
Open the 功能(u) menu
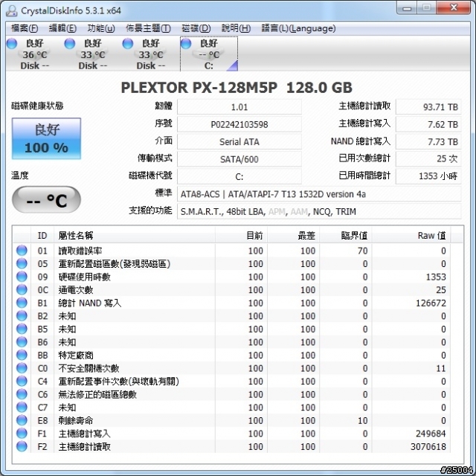(x=101, y=28)
